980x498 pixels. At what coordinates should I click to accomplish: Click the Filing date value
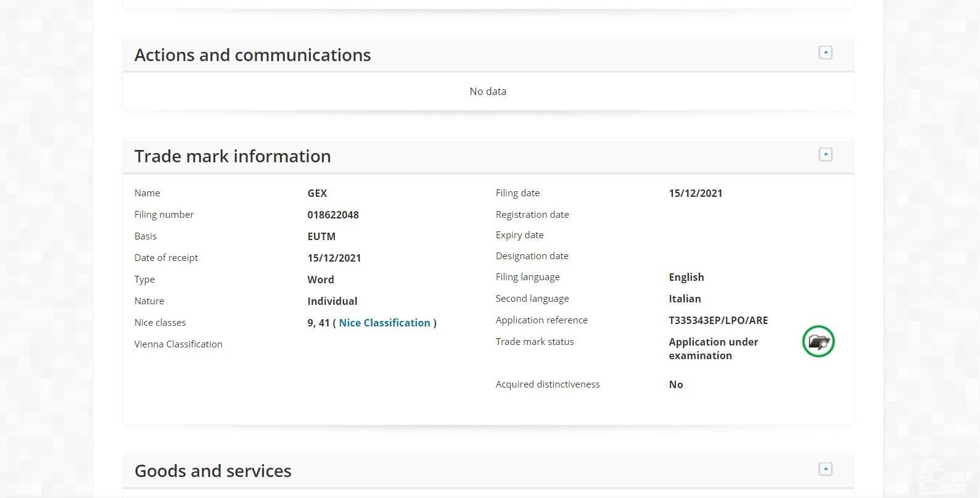click(695, 193)
